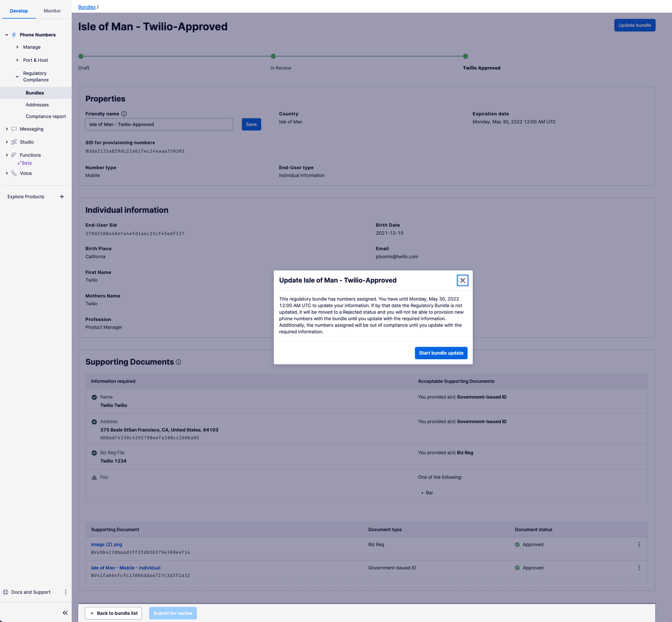Click the Start bundle update button
This screenshot has height=622, width=672.
[x=441, y=353]
